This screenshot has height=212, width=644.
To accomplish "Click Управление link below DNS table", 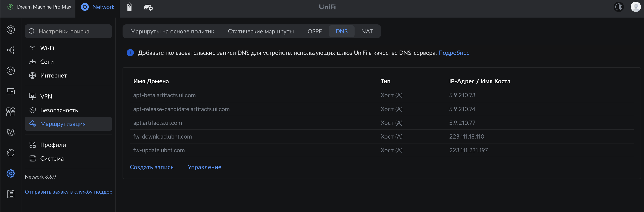I will click(204, 167).
